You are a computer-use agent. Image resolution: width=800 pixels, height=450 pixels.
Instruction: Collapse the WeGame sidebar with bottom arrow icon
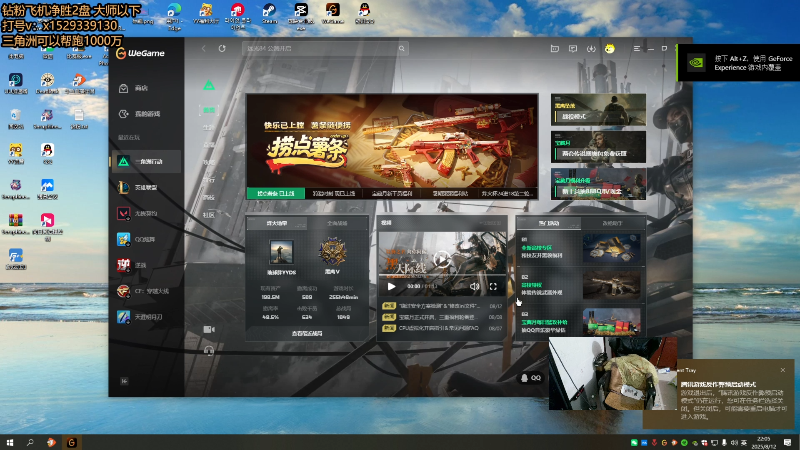[x=124, y=381]
